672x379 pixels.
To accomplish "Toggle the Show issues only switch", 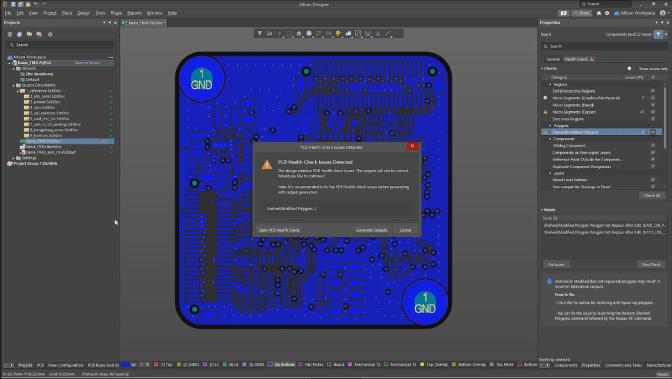I will click(630, 69).
